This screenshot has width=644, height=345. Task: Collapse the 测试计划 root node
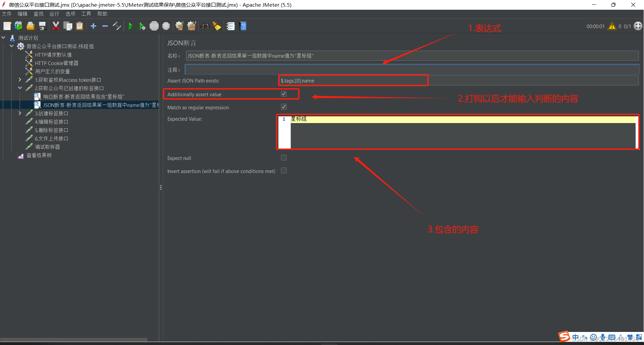4,38
